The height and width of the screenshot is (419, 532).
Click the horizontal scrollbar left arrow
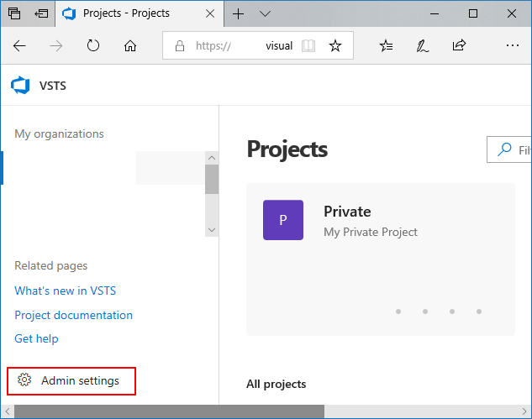tap(8, 411)
